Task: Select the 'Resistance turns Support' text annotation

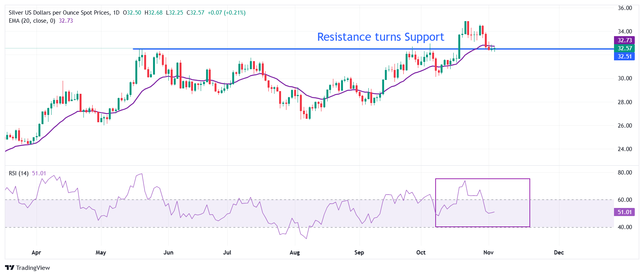Action: (380, 37)
